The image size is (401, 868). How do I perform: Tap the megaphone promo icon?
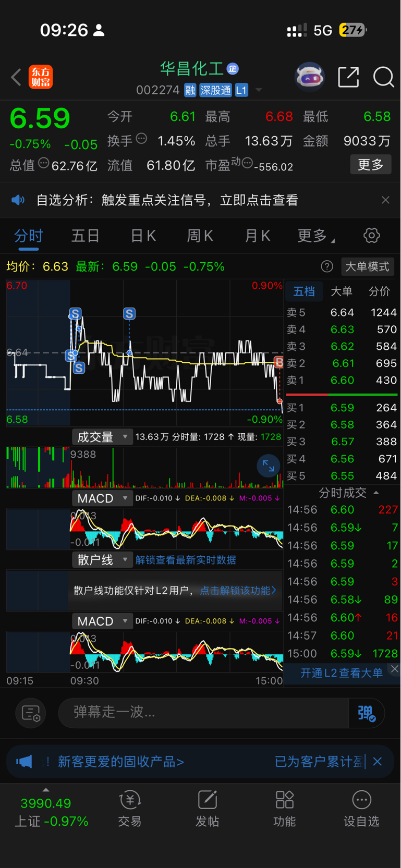coord(24,762)
